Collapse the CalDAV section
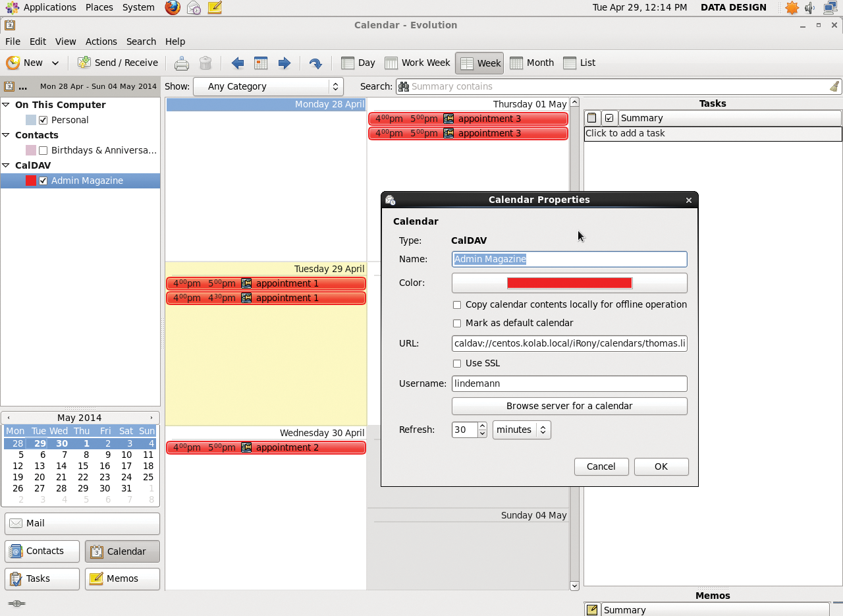843x616 pixels. tap(6, 165)
